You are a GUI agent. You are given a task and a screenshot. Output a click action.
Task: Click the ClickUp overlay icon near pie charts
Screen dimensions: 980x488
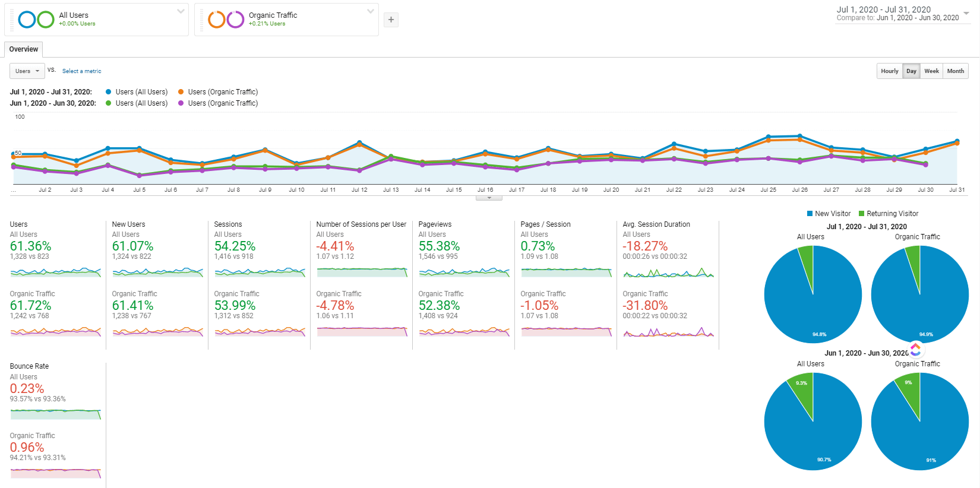915,349
